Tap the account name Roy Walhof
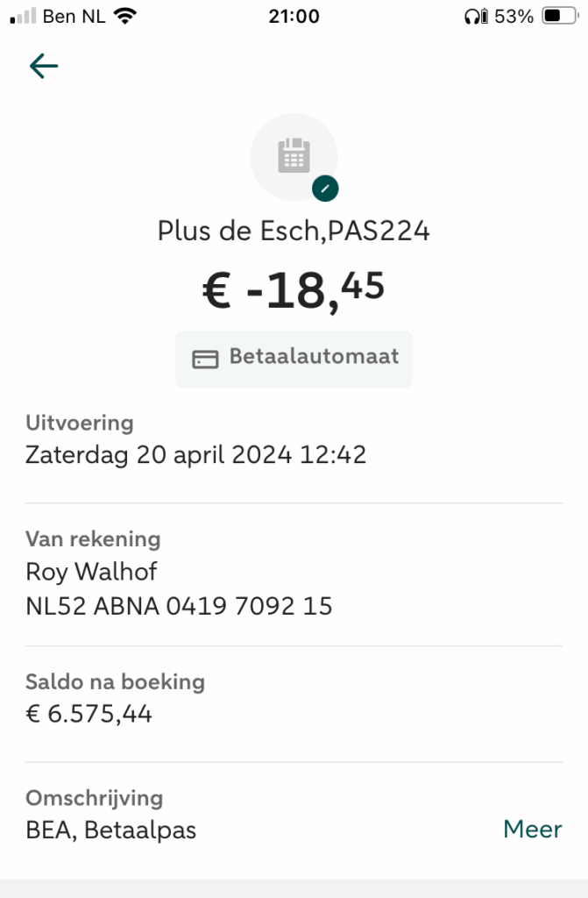This screenshot has height=898, width=588. point(92,572)
